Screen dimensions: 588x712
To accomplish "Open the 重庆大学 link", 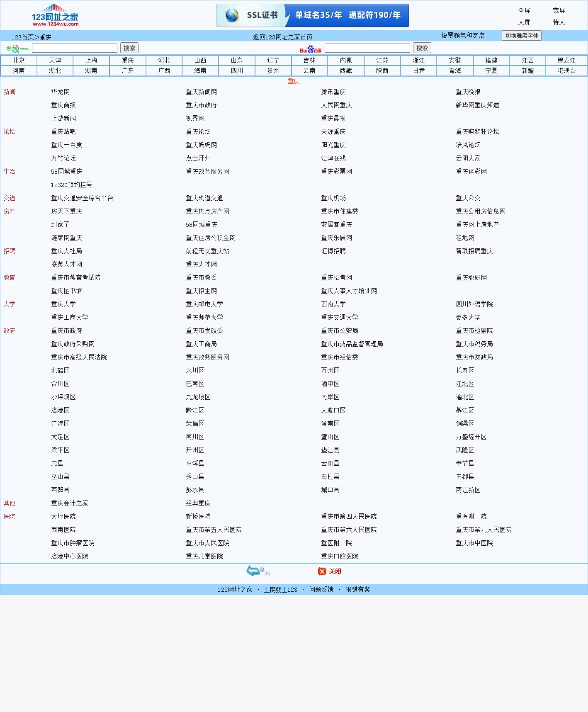I will point(63,304).
